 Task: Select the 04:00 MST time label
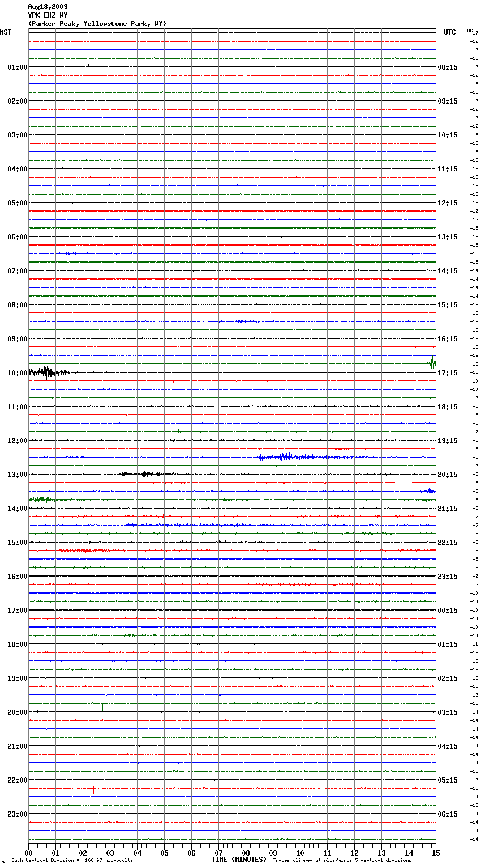point(18,169)
